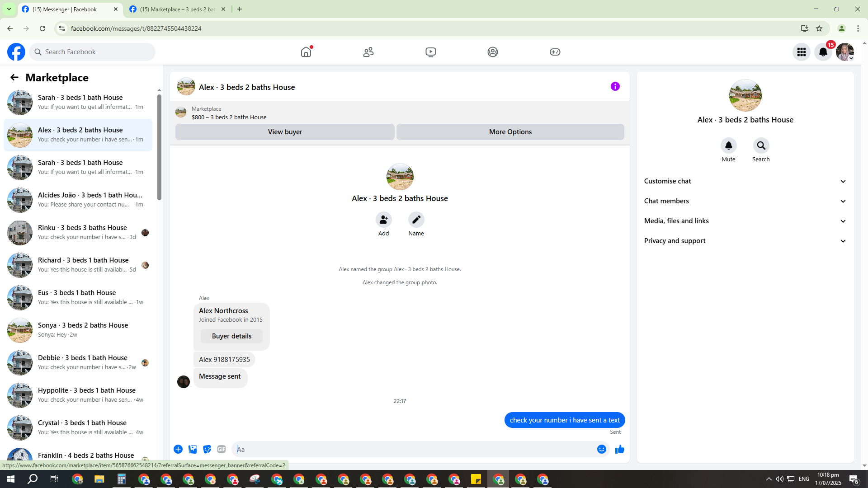Switch to the Marketplace 3 beds 2 baths tab

[x=177, y=9]
